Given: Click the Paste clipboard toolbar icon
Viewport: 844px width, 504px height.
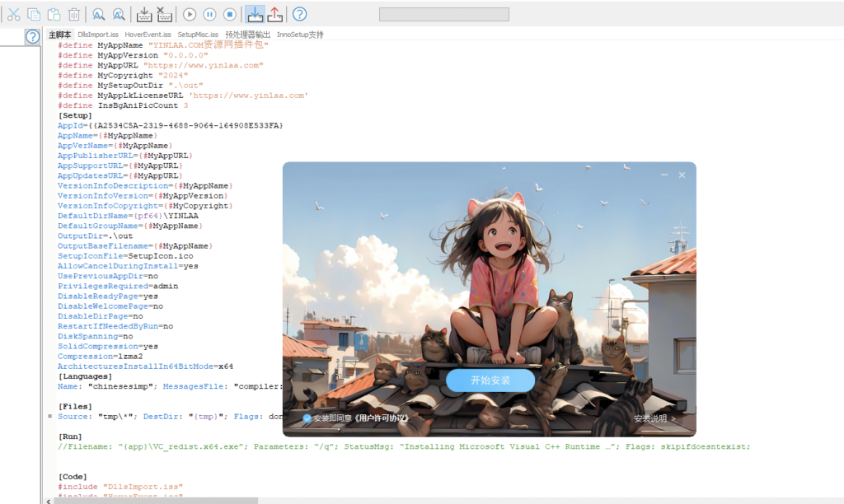Looking at the screenshot, I should tap(54, 15).
